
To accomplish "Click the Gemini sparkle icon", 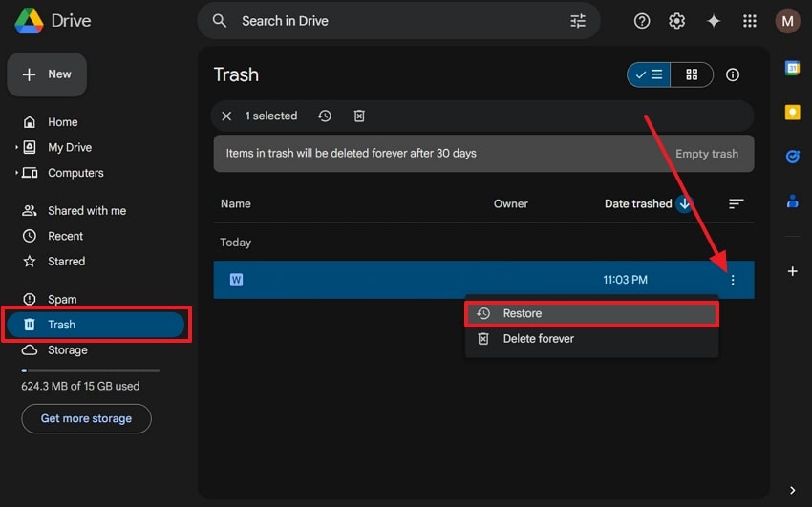I will click(x=714, y=21).
